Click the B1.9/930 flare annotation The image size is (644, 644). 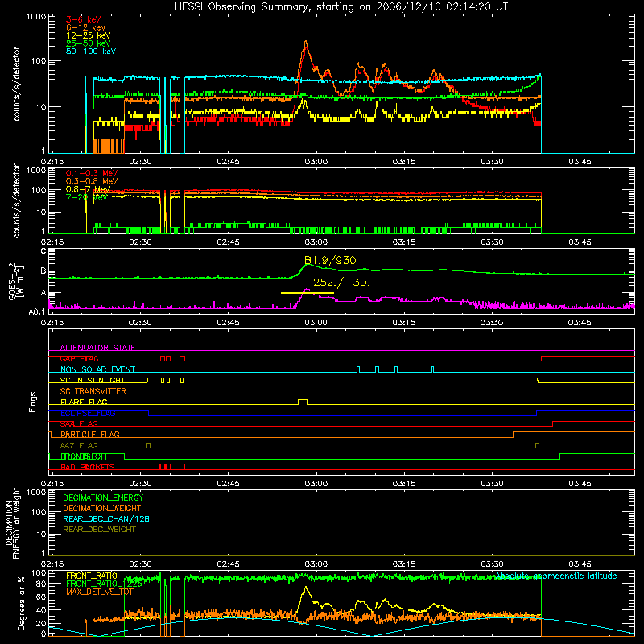(330, 260)
